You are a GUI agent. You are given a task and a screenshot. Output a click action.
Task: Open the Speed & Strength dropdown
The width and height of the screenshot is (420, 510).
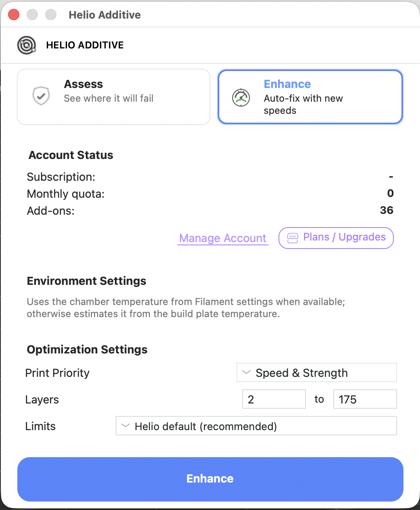point(316,373)
